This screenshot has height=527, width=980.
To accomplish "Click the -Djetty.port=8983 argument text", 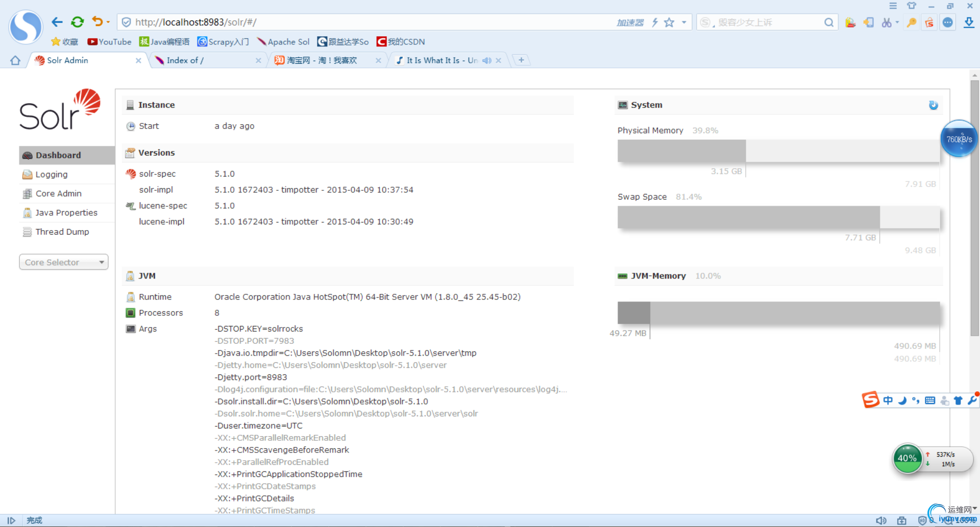I will (x=251, y=377).
